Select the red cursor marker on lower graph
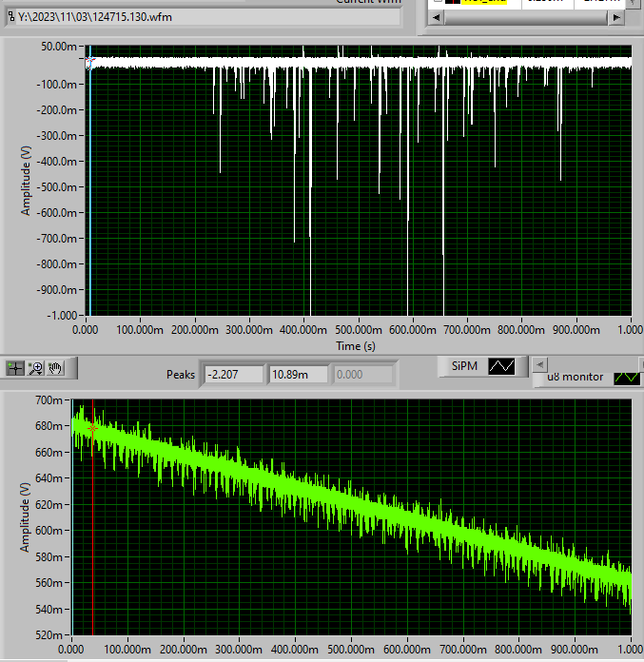Viewport: 644px width, 662px height. click(92, 429)
